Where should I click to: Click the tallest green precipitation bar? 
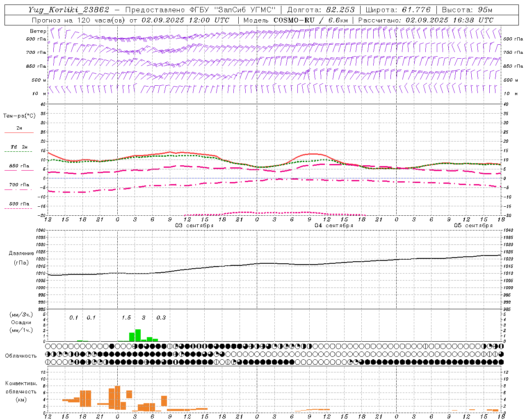click(x=138, y=336)
